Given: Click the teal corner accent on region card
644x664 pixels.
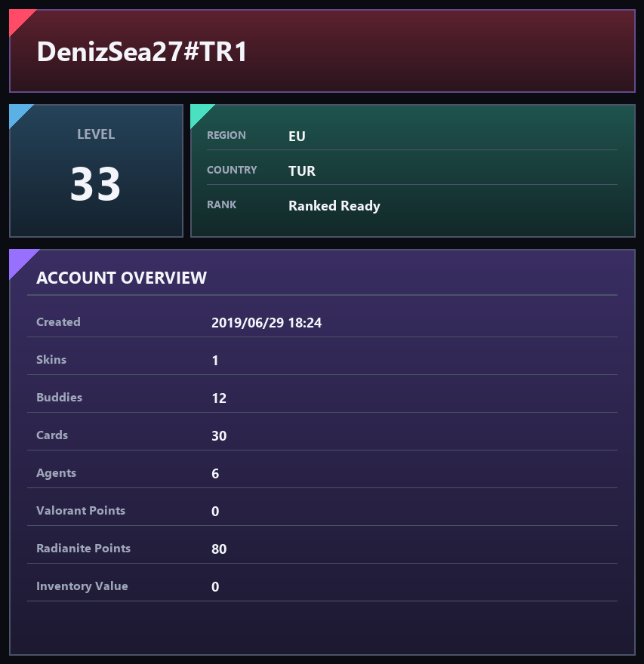Looking at the screenshot, I should click(199, 112).
